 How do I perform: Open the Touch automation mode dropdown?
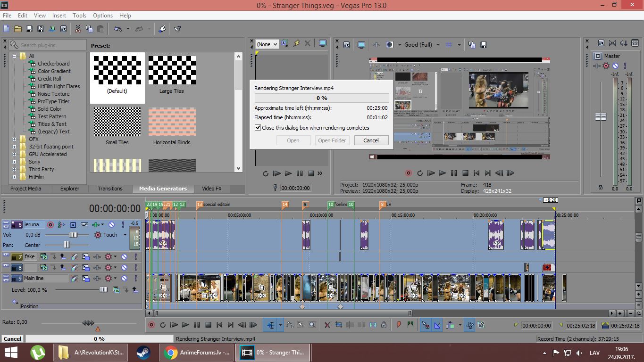tap(125, 235)
